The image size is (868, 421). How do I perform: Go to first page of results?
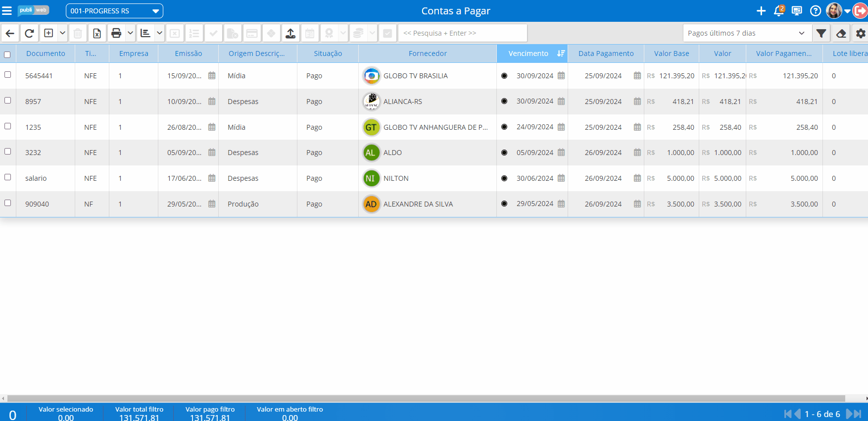788,414
